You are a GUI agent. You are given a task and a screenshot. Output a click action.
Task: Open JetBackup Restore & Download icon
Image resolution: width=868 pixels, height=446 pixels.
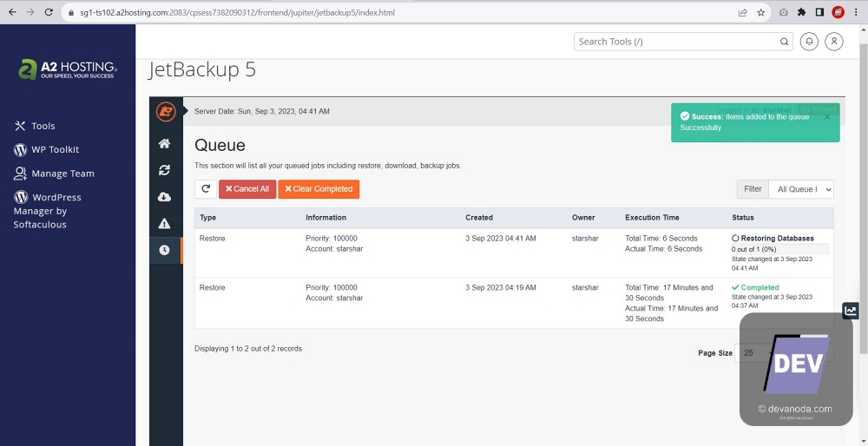pyautogui.click(x=164, y=170)
